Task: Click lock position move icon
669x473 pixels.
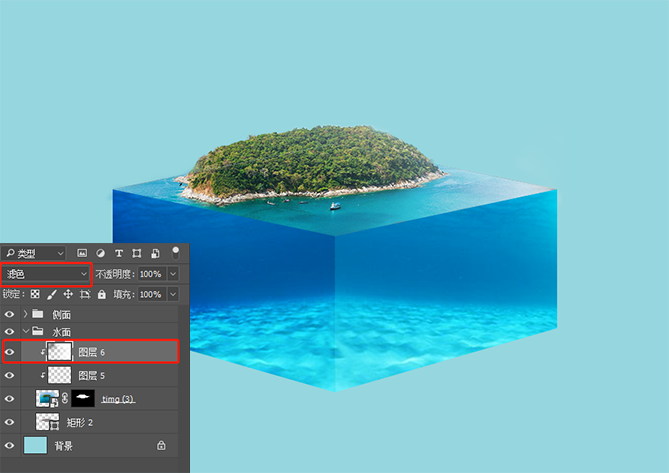Action: pos(68,294)
